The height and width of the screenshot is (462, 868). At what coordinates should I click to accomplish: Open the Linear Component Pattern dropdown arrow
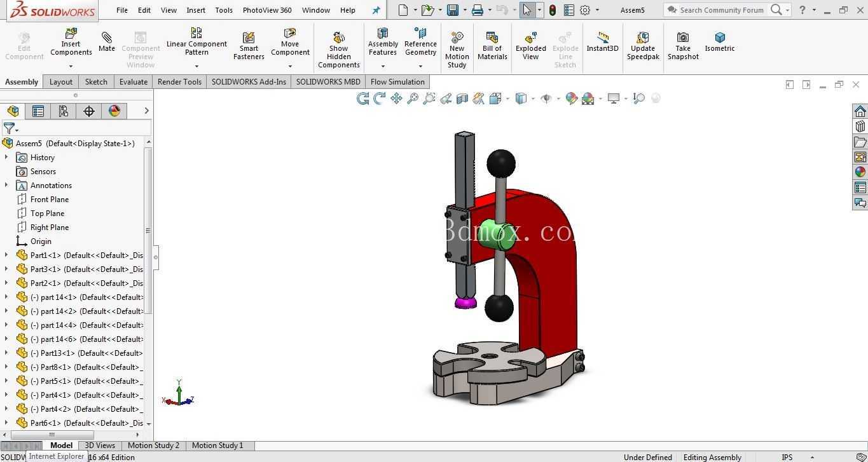click(x=196, y=66)
